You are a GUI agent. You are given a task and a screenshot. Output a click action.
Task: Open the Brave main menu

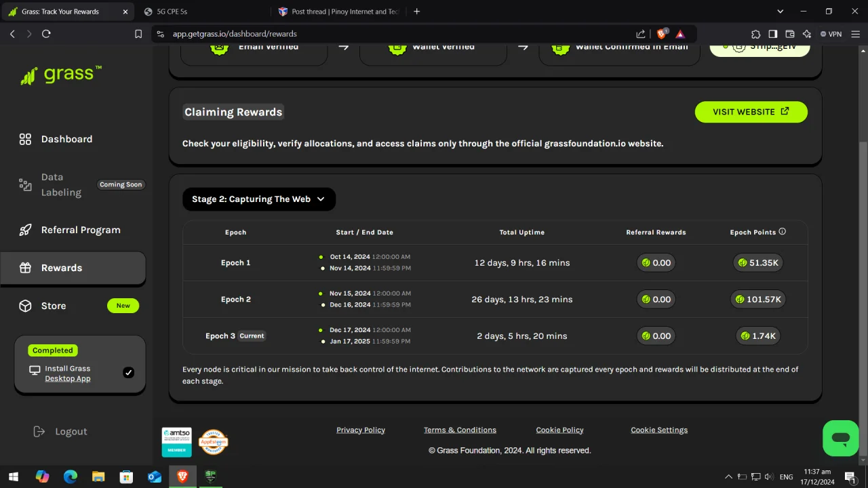click(854, 34)
